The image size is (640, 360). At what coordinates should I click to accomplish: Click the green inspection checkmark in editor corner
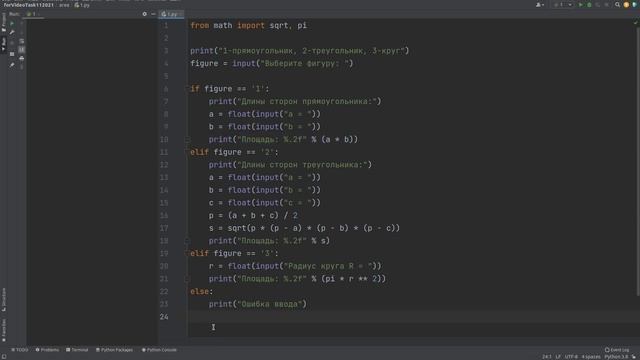pyautogui.click(x=636, y=22)
